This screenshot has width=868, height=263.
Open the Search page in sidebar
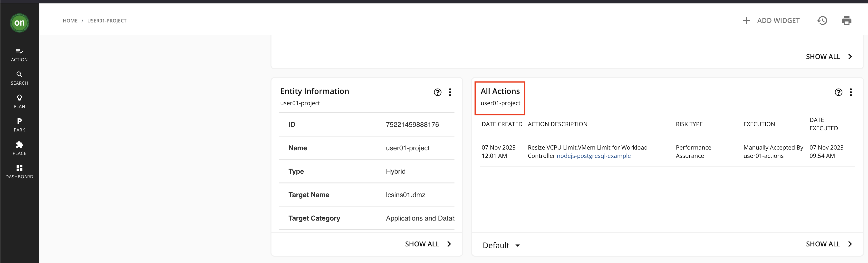[19, 78]
